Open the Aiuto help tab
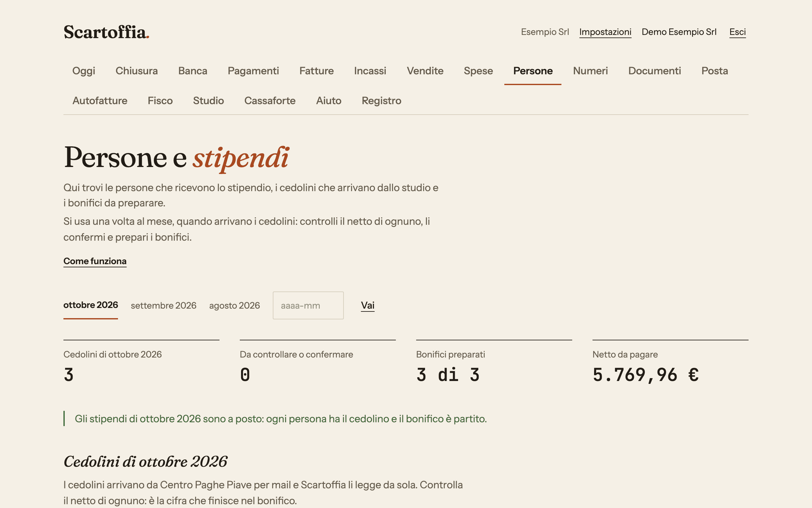This screenshot has height=508, width=812. (x=329, y=101)
